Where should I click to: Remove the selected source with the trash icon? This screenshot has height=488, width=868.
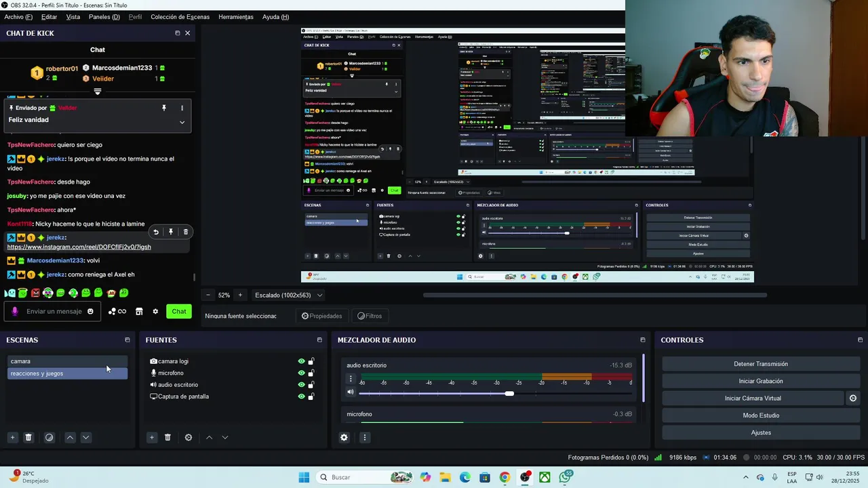point(168,438)
